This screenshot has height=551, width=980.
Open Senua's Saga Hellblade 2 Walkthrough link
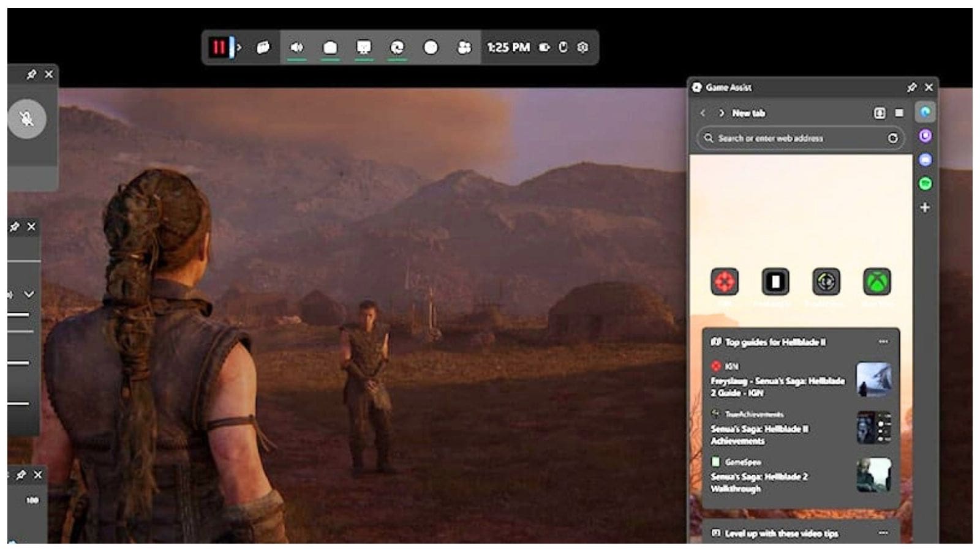(x=759, y=482)
